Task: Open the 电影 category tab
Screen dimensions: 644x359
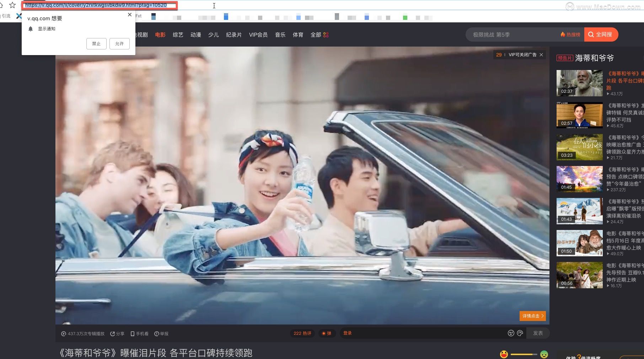Action: tap(160, 35)
